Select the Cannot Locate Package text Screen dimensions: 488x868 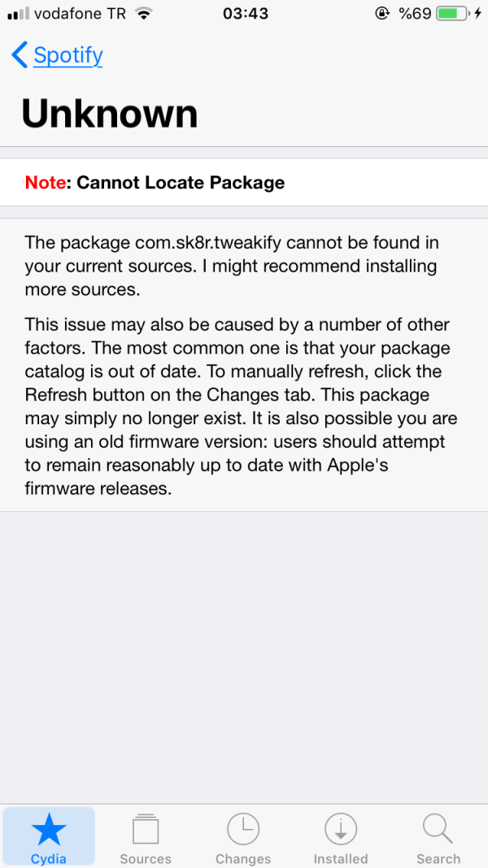[x=181, y=182]
